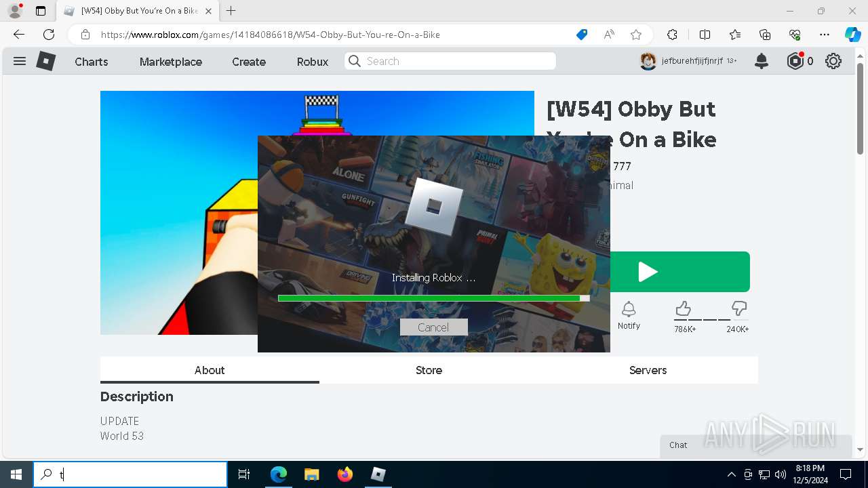Close the Obby But You're On a Bike tab
Viewport: 868px width, 488px height.
click(x=208, y=11)
